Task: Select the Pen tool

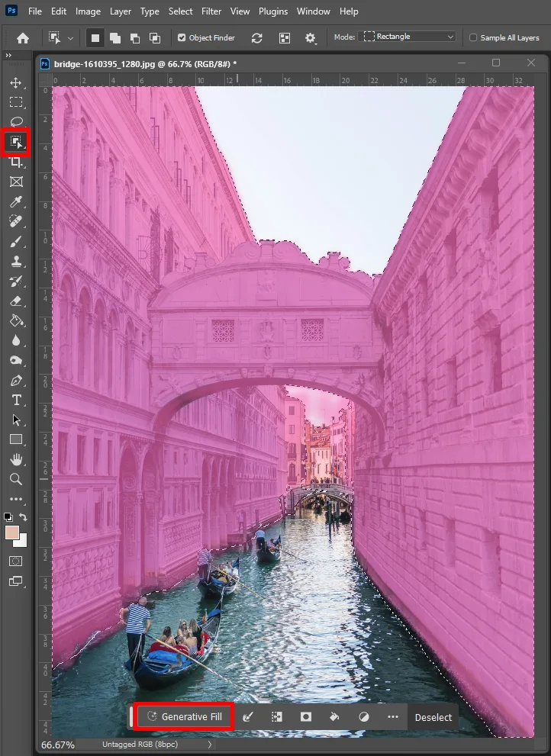Action: 16,381
